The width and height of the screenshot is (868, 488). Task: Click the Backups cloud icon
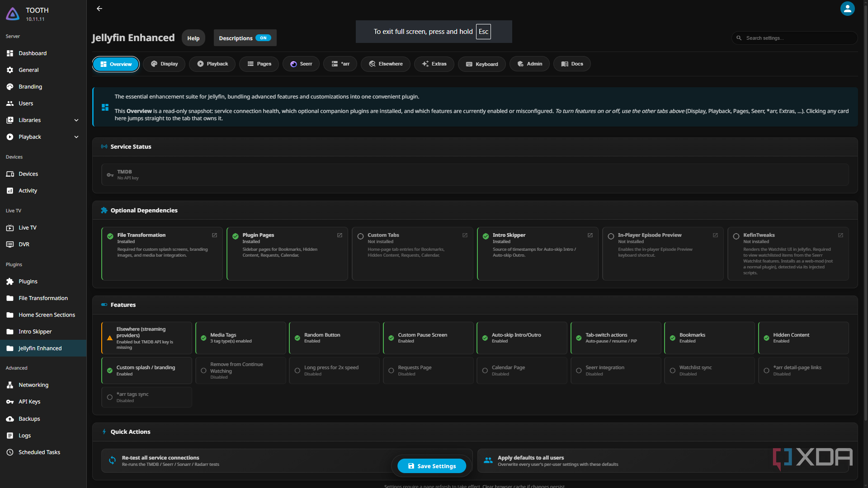click(10, 419)
